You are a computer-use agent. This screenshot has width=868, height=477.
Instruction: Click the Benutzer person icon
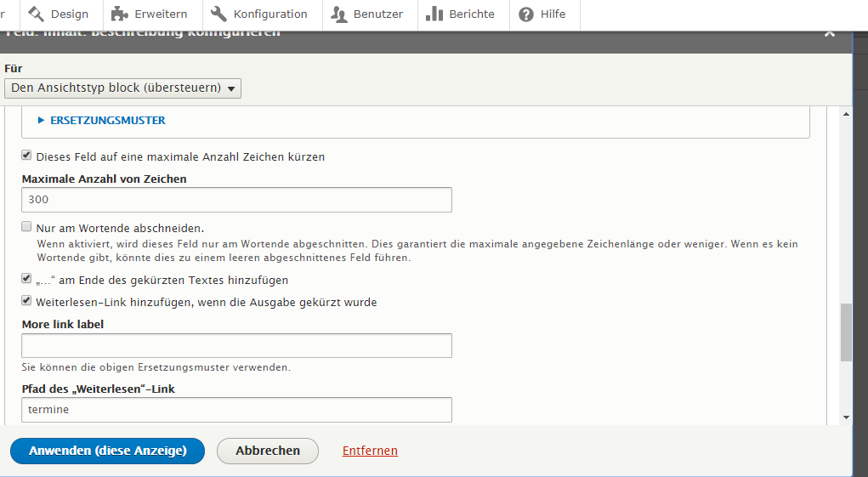pyautogui.click(x=339, y=14)
